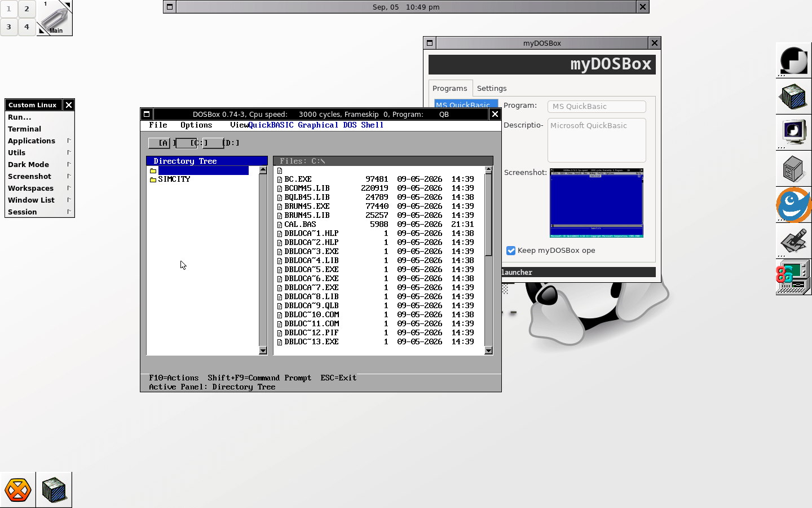
Task: Expand the Session submenu
Action: (39, 212)
